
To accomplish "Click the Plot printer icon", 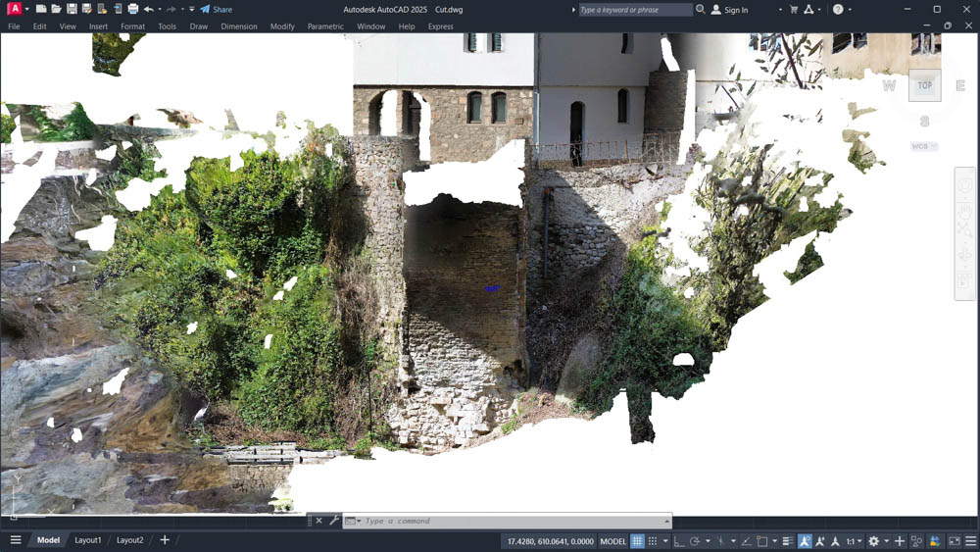I will (x=133, y=9).
